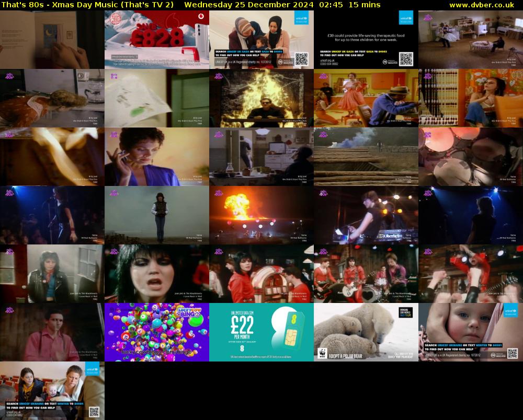The width and height of the screenshot is (523, 420).
Task: Select the kitchen scene with man in foreground
Action: point(261,157)
